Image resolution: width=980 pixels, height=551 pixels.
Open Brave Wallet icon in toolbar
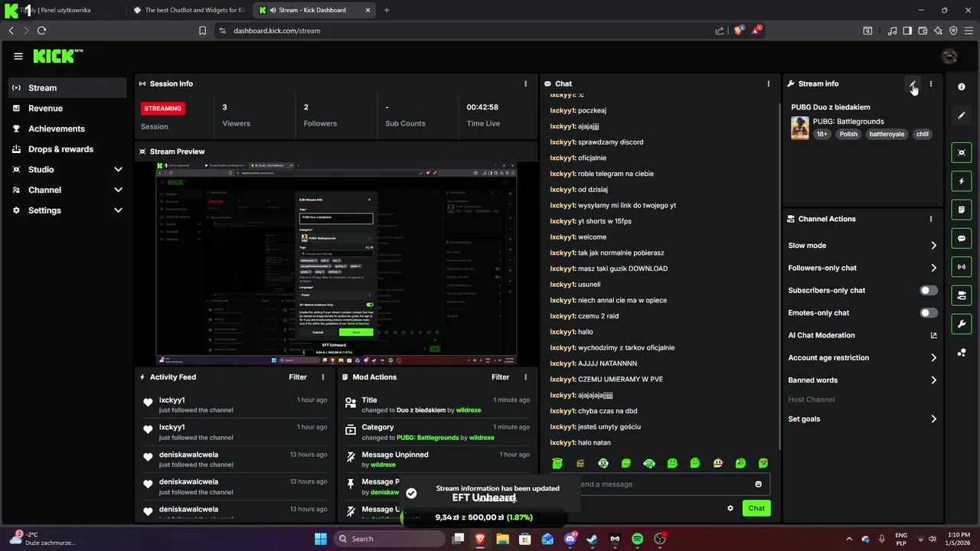point(923,31)
